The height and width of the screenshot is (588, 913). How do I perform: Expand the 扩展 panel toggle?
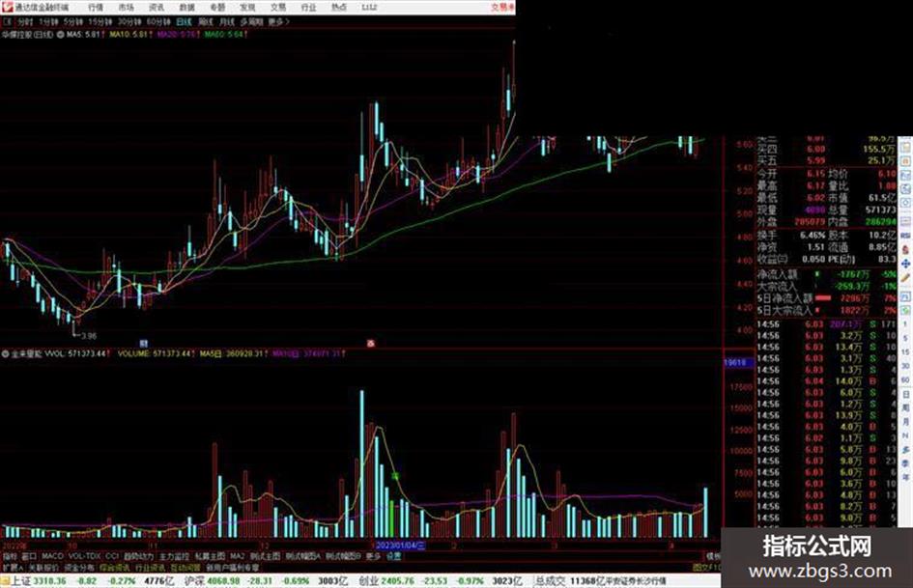click(13, 568)
